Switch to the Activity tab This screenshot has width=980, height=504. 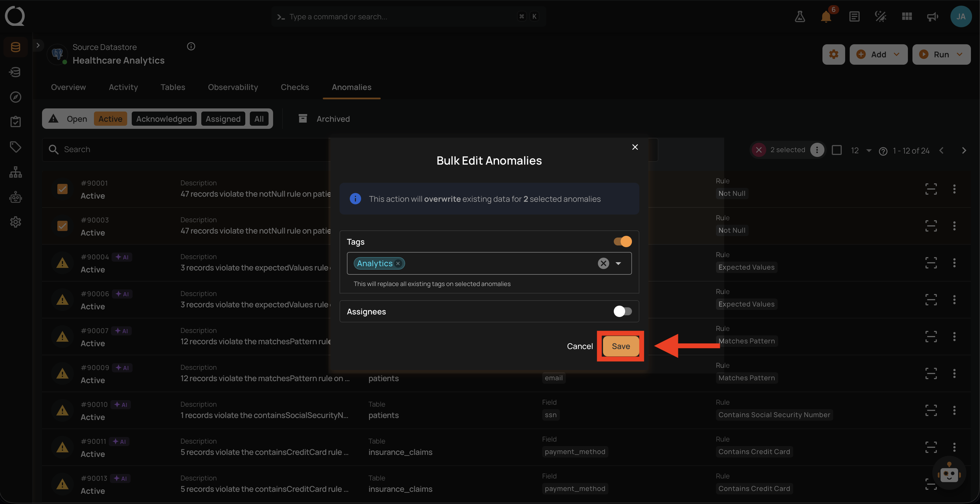pos(123,87)
